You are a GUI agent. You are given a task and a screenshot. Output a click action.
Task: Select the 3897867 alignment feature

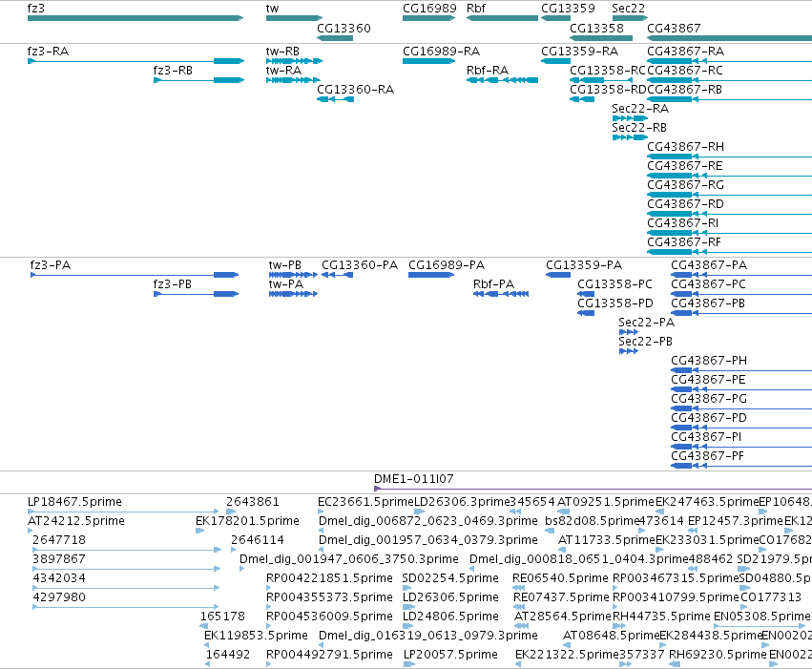(126, 569)
